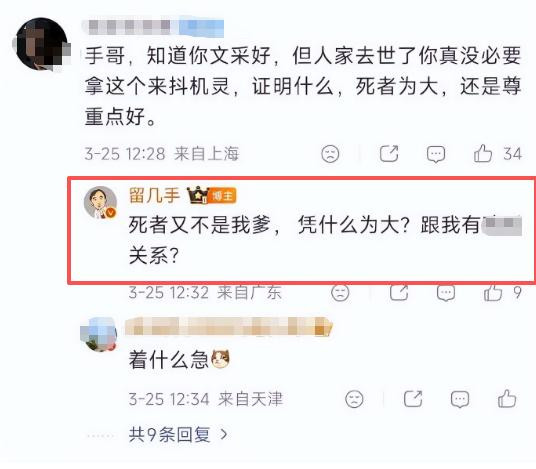Reply to the 着什么急 comment
Screen dimensions: 536x469
pos(460,399)
